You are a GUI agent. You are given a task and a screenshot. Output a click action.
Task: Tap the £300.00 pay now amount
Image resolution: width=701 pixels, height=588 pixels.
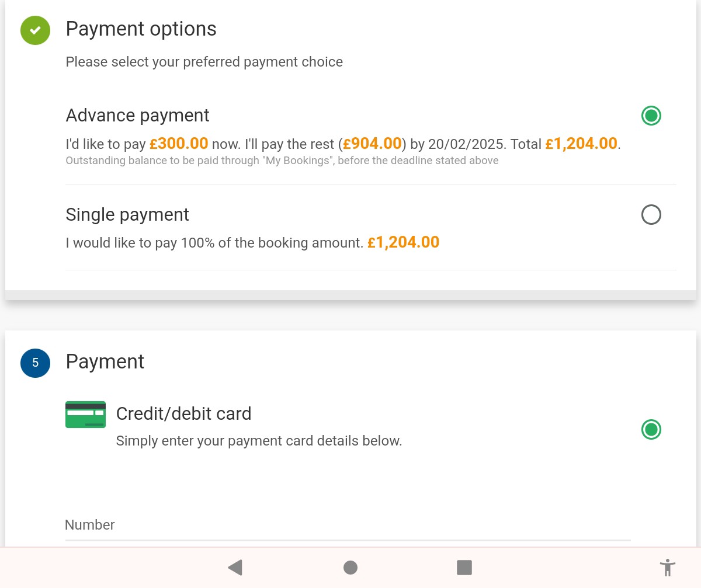tap(179, 144)
